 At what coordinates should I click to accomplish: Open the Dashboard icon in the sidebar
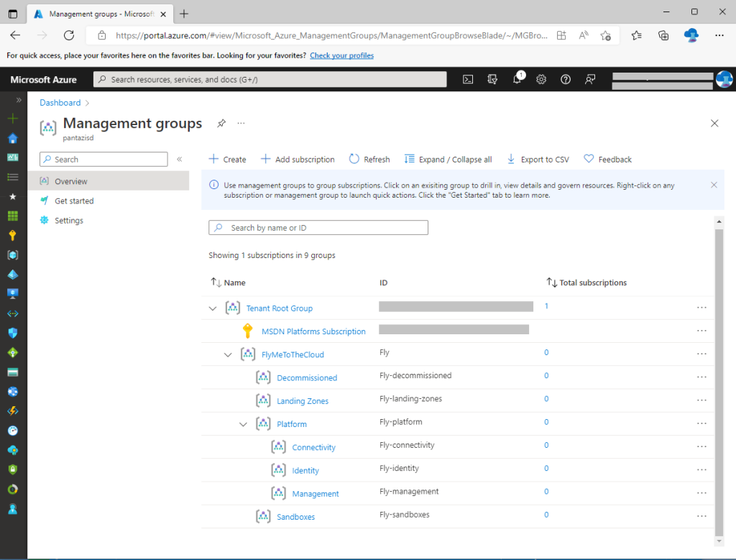pos(13,157)
